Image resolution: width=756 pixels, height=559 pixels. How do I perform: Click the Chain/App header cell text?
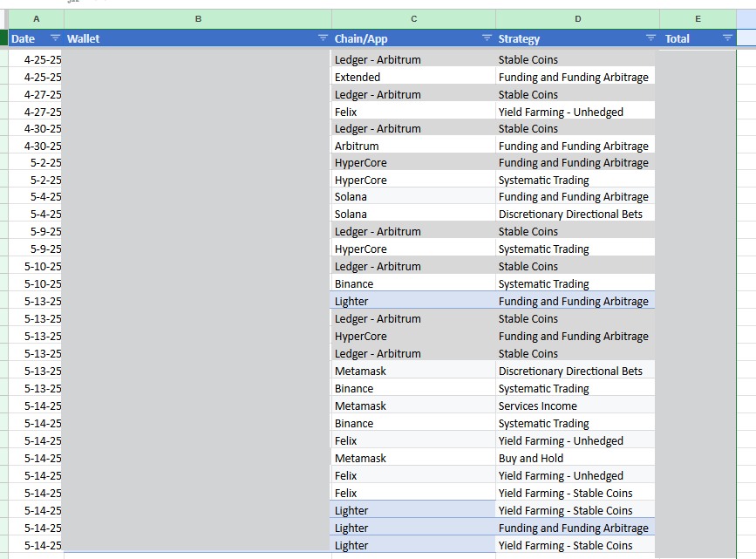(x=361, y=38)
